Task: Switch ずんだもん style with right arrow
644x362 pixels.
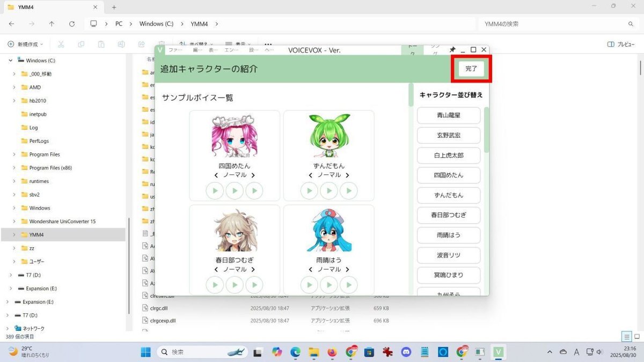Action: click(x=347, y=174)
